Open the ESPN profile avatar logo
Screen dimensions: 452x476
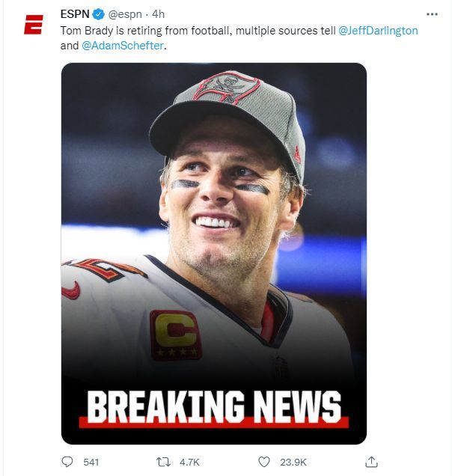click(x=34, y=25)
